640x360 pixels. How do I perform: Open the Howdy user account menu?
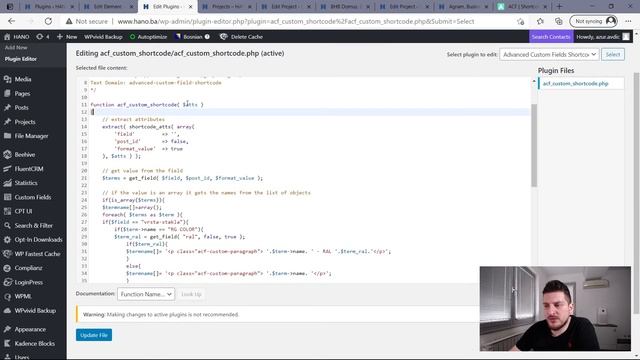pyautogui.click(x=602, y=37)
